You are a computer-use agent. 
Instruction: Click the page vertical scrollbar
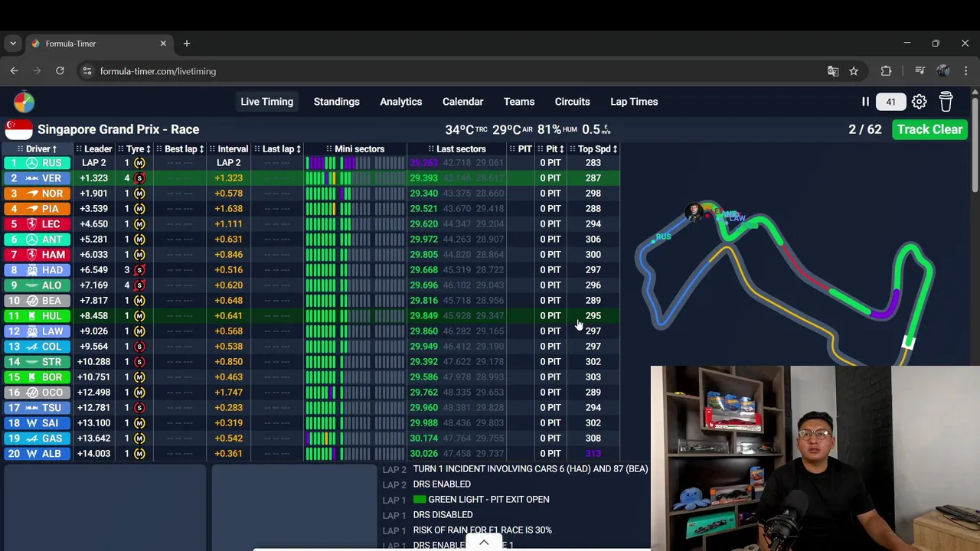click(975, 144)
